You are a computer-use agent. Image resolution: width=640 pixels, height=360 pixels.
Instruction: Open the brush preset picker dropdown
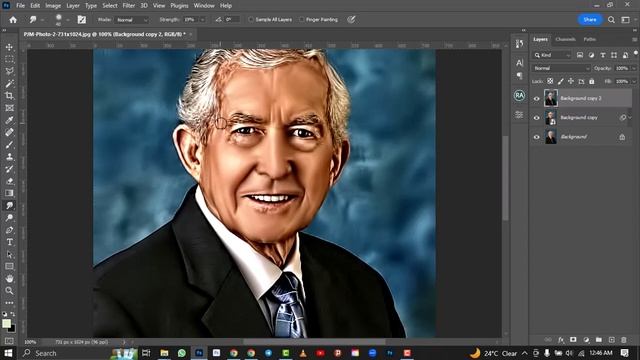(68, 20)
